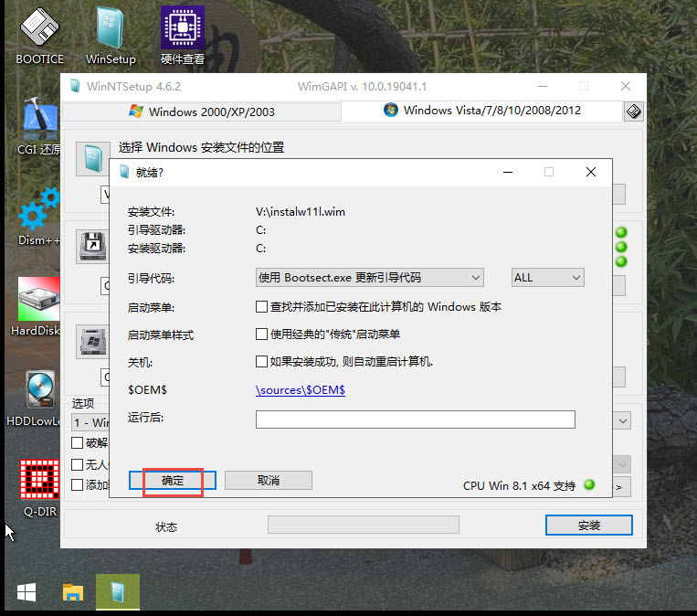The width and height of the screenshot is (697, 616).
Task: Click the WimGAPI v. 10.0.19041.1 title text
Action: point(363,86)
